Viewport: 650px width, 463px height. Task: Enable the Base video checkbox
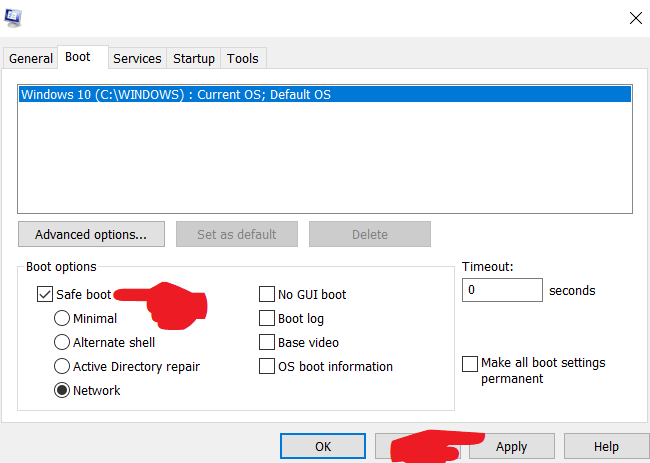267,342
